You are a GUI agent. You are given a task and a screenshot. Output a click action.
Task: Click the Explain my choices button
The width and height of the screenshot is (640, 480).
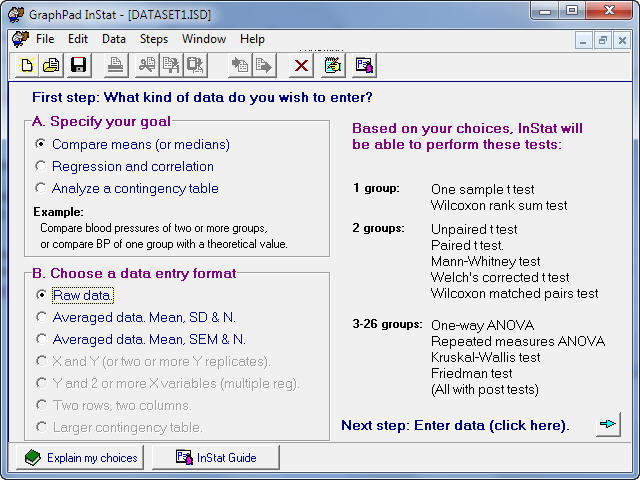point(79,458)
